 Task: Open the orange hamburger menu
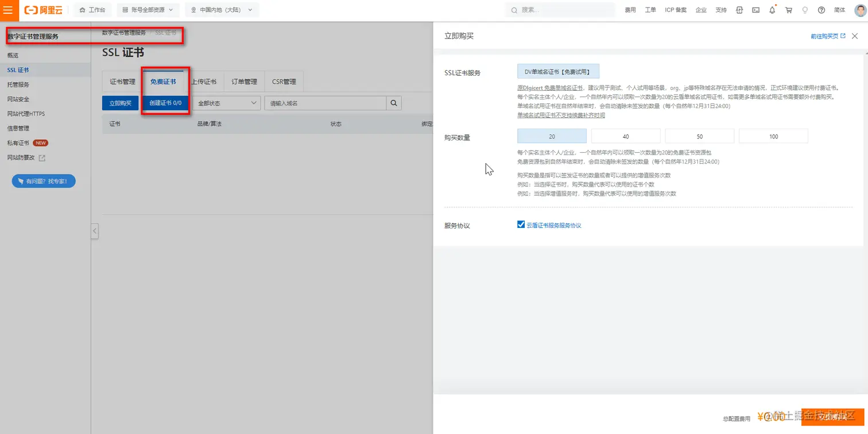coord(8,10)
